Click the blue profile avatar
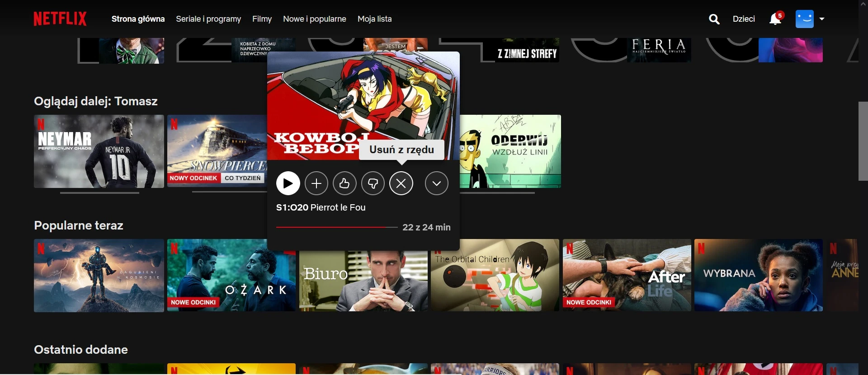Viewport: 868px width, 375px height. coord(805,19)
